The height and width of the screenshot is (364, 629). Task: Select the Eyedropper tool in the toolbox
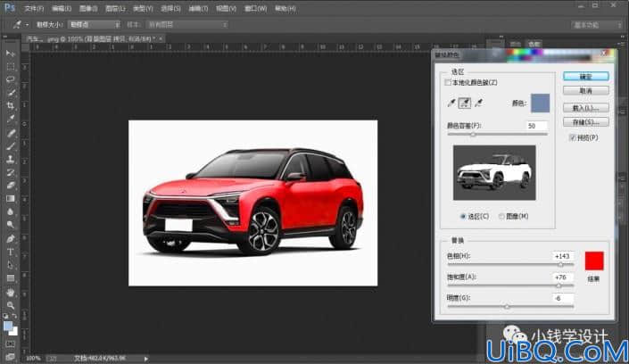[11, 119]
